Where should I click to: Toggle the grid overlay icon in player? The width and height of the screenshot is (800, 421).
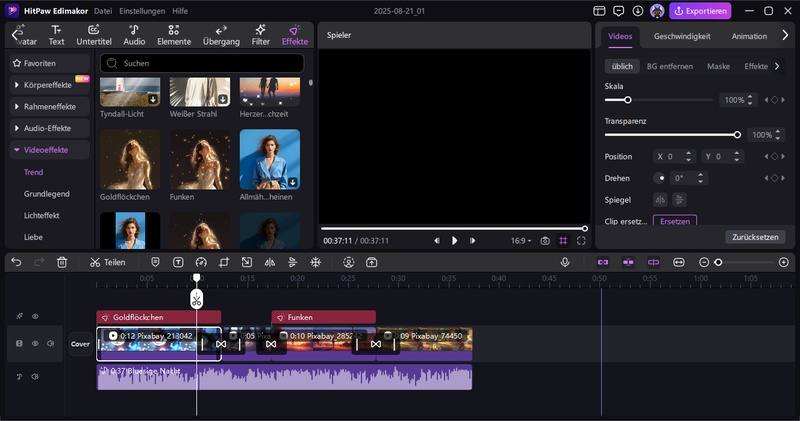563,241
